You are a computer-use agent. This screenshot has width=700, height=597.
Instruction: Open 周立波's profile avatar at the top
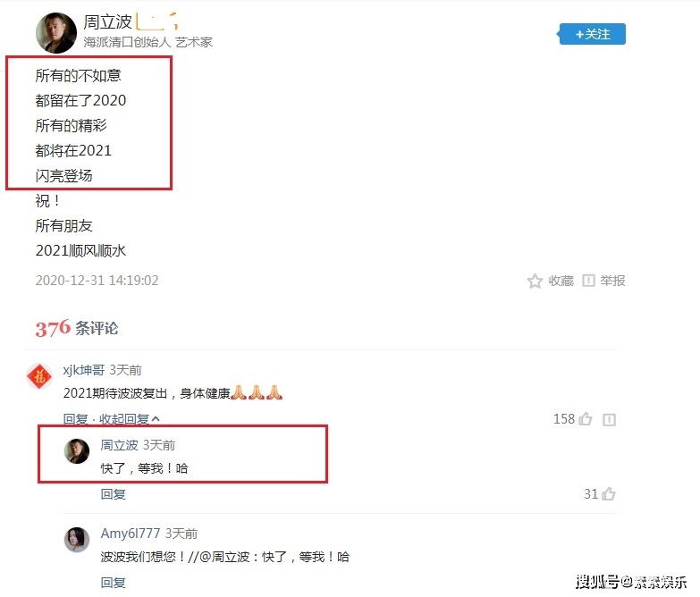coord(56,33)
